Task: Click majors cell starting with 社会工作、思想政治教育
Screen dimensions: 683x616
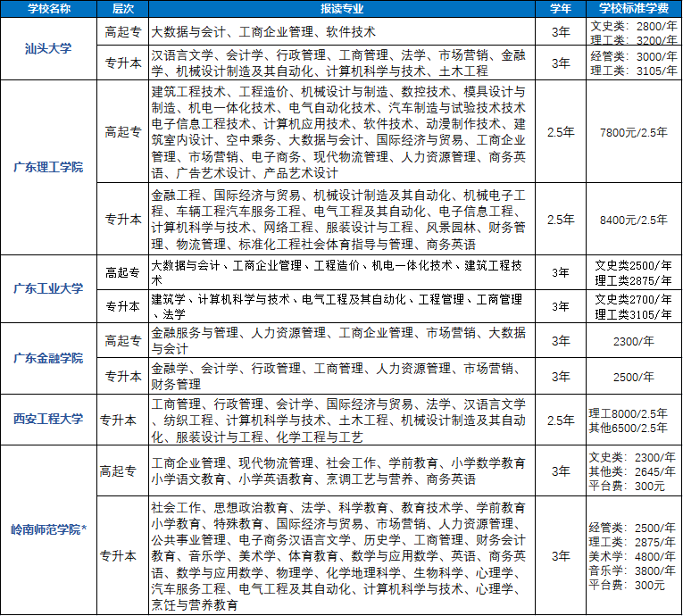Action: click(x=342, y=555)
